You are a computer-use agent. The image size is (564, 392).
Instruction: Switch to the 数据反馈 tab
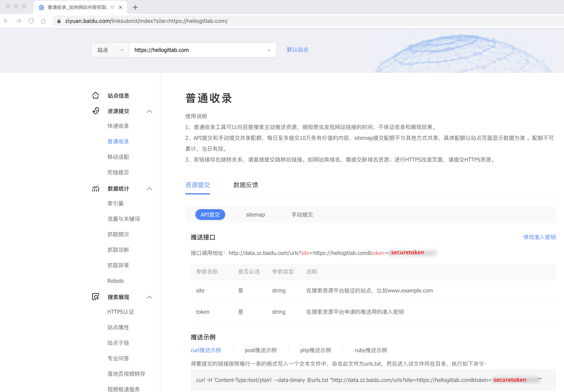(x=246, y=185)
